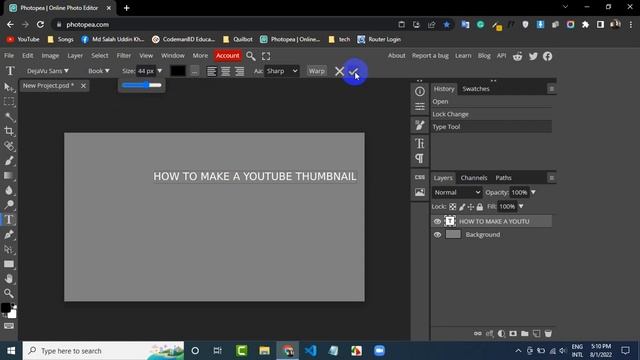Align text center
Screen dimensions: 640x360
pos(225,71)
